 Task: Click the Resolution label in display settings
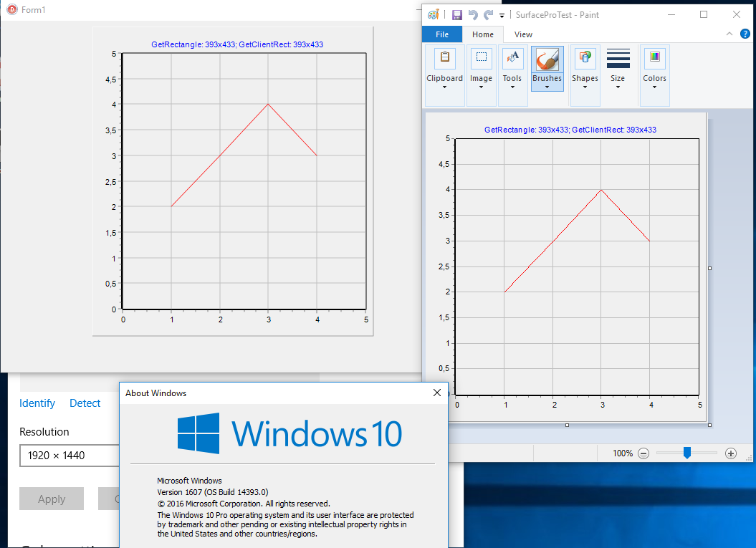(44, 432)
